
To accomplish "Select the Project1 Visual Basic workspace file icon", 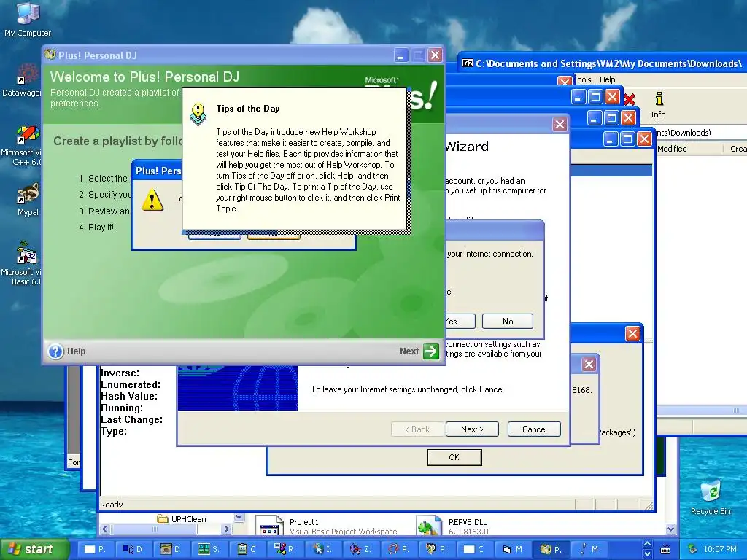I will (270, 526).
